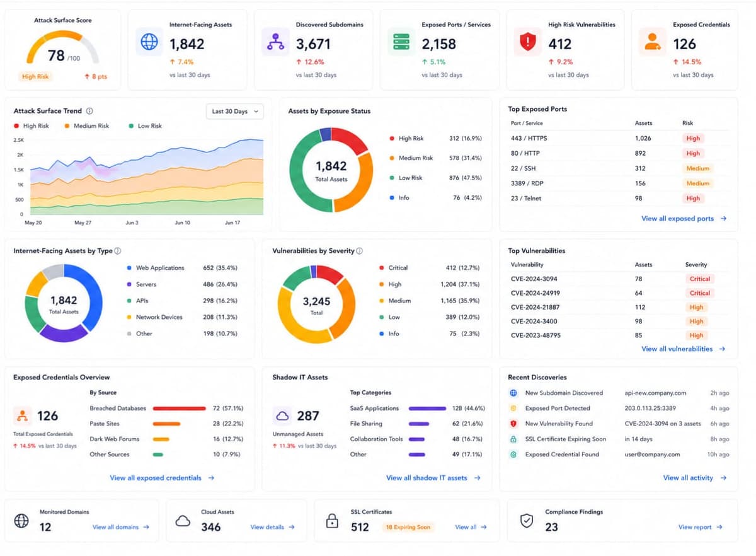The image size is (756, 556).
Task: Click the Dark Web Forums source row
Action: [x=167, y=439]
